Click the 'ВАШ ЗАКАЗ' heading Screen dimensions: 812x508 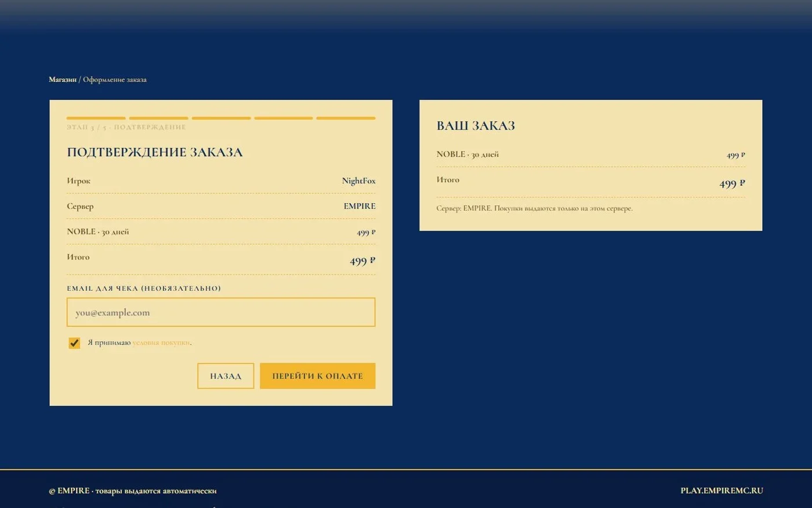(x=476, y=126)
